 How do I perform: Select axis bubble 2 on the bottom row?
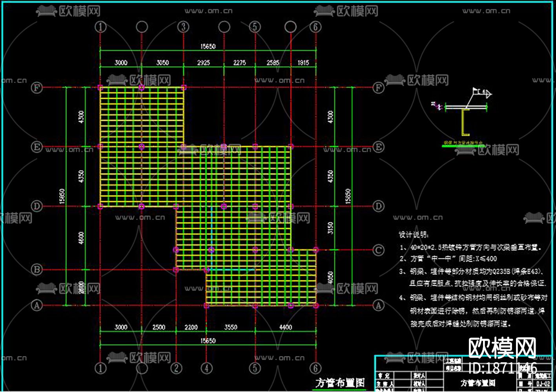(177, 368)
